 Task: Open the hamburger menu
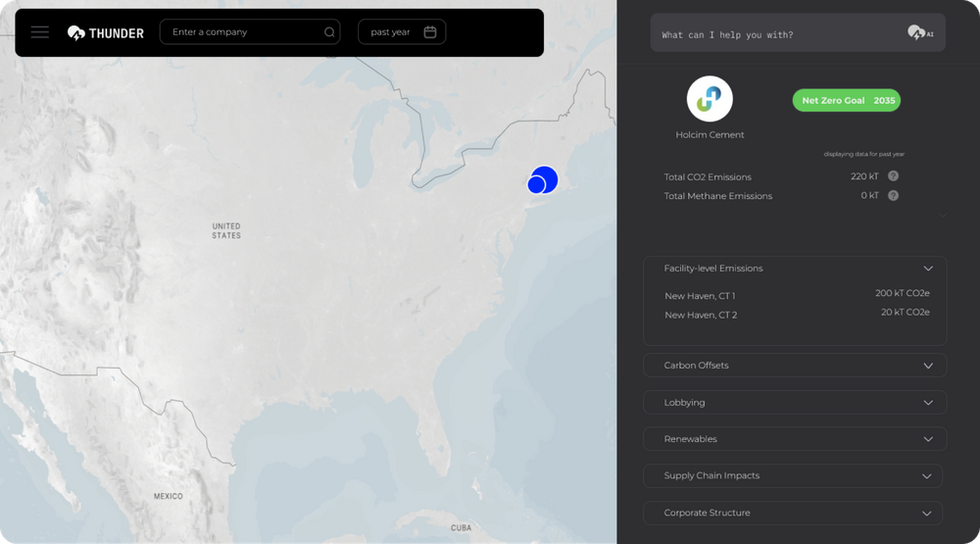(x=39, y=32)
